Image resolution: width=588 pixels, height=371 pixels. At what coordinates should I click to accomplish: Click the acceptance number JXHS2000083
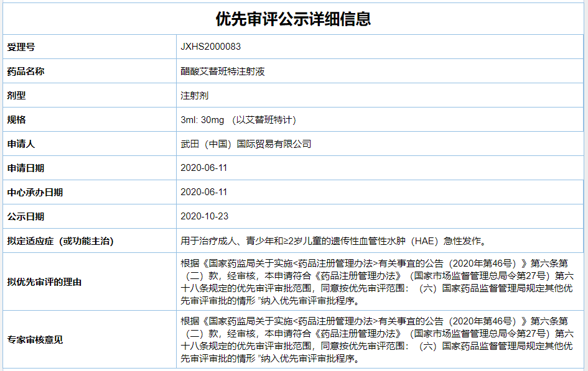tap(210, 47)
